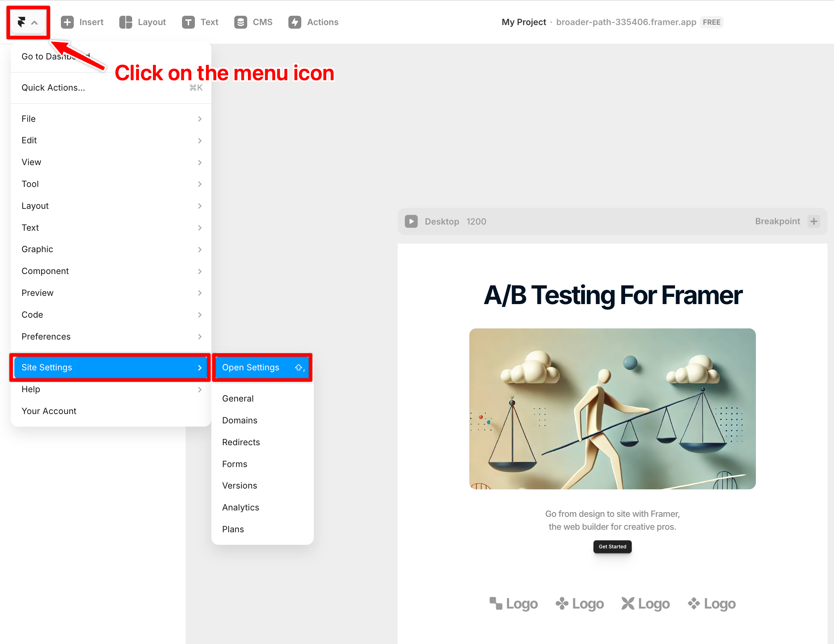
Task: Click the Insert plus icon
Action: pos(67,22)
